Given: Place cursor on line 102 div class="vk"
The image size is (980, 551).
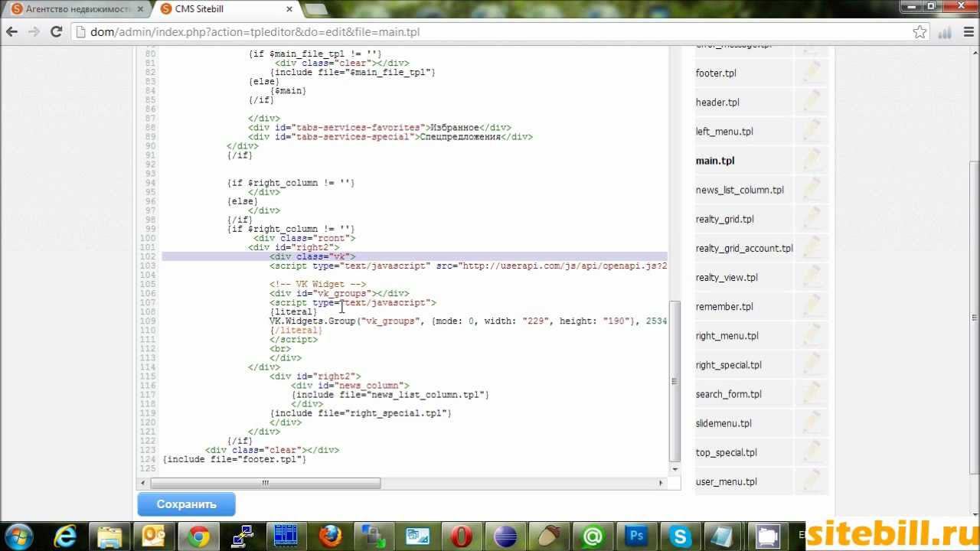Looking at the screenshot, I should click(x=312, y=256).
